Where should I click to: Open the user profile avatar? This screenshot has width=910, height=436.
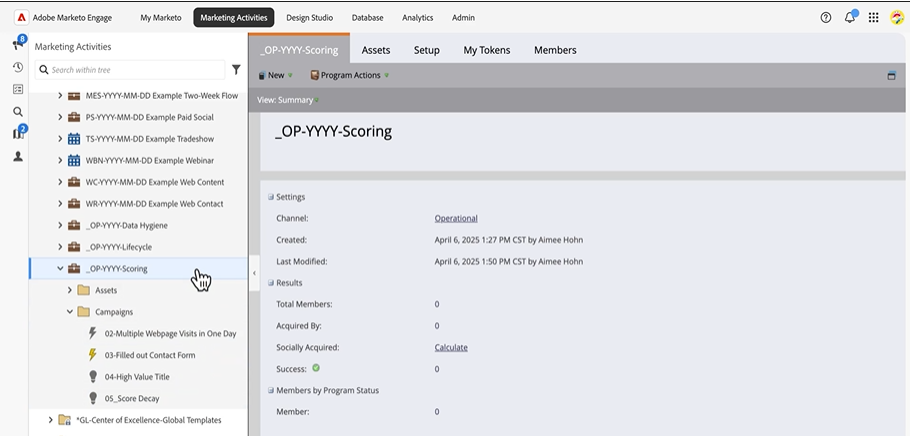[897, 17]
